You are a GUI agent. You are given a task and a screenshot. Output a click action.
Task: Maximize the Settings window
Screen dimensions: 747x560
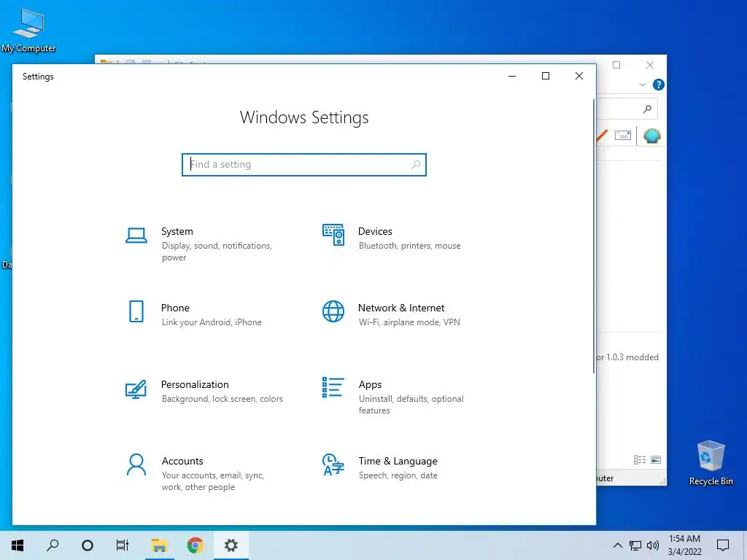546,76
